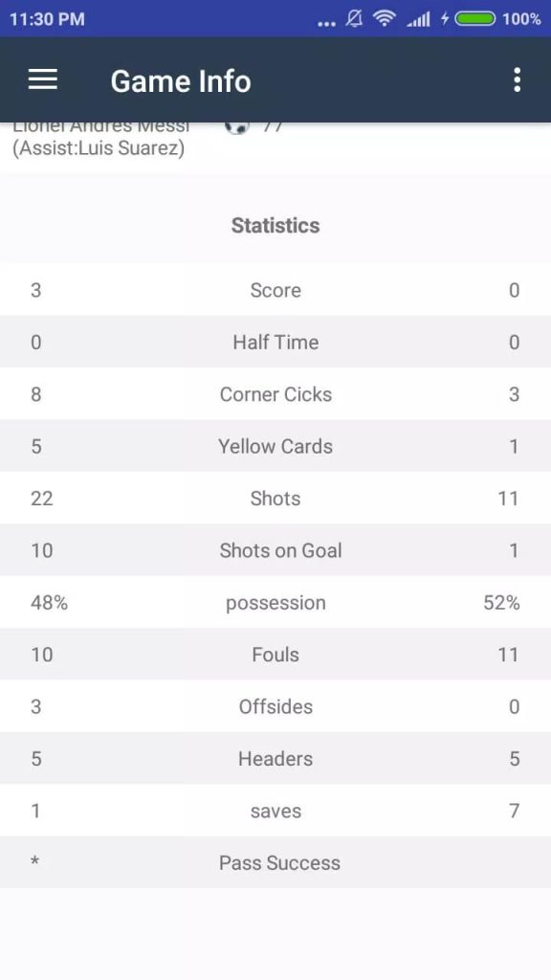Viewport: 551px width, 980px height.
Task: Tap the muted notification bell icon
Action: point(354,19)
